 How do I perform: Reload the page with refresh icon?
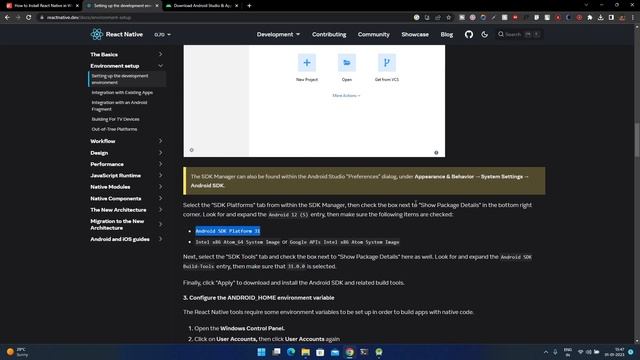point(29,18)
